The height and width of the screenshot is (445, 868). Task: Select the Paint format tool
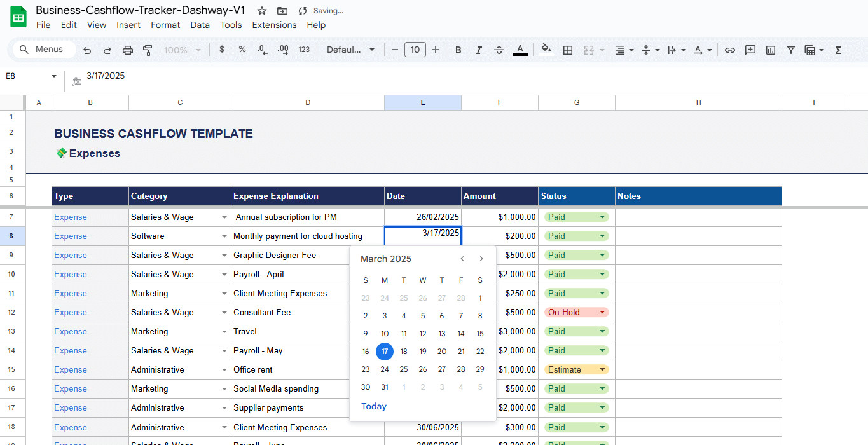pyautogui.click(x=148, y=50)
